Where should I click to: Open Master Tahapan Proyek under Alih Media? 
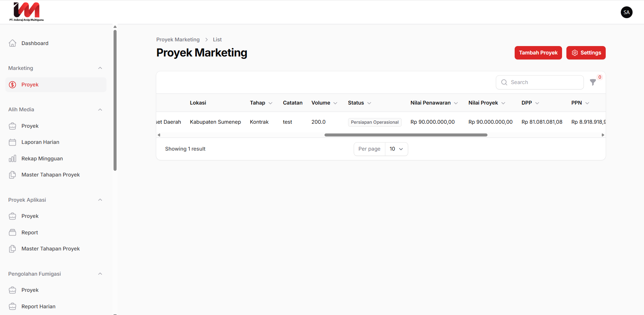click(50, 175)
